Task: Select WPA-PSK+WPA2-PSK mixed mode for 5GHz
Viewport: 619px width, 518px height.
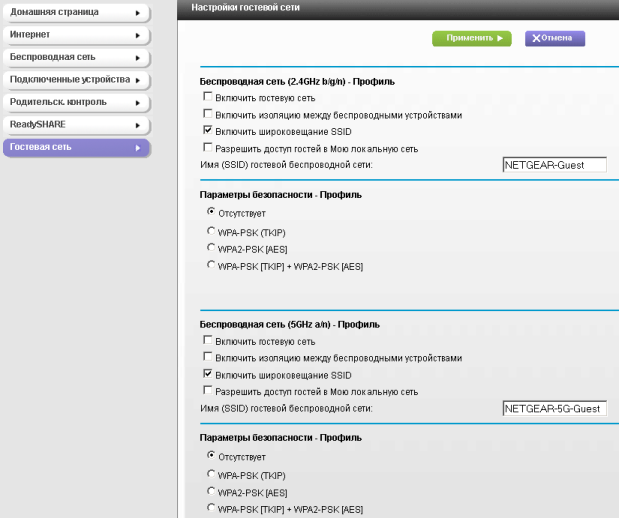Action: point(211,507)
